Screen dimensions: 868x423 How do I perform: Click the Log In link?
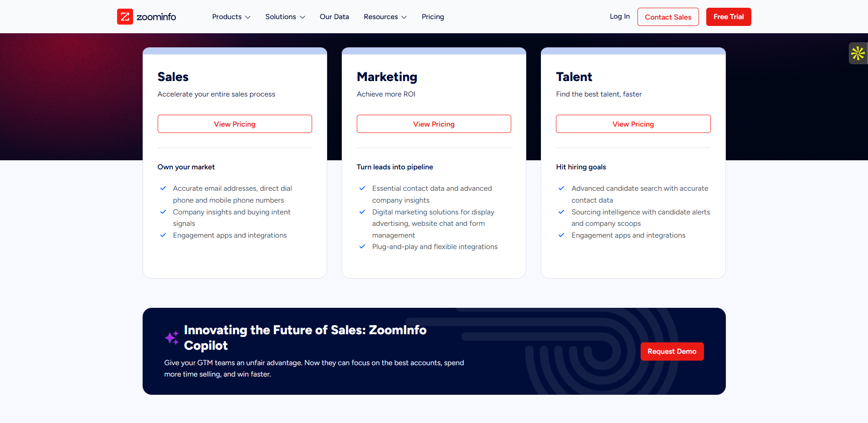[620, 16]
